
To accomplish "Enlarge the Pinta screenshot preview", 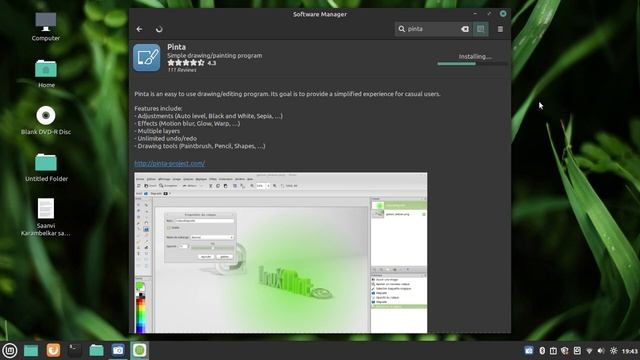I will point(281,252).
